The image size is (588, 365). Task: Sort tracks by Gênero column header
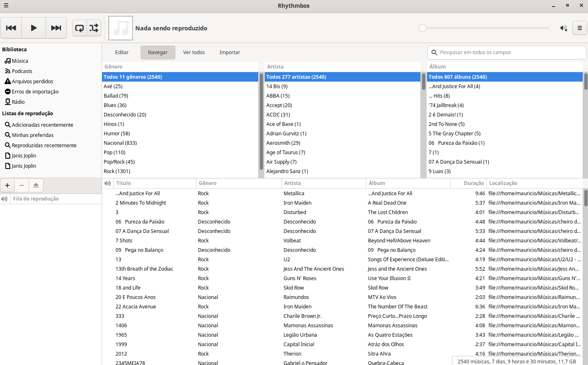coord(238,183)
